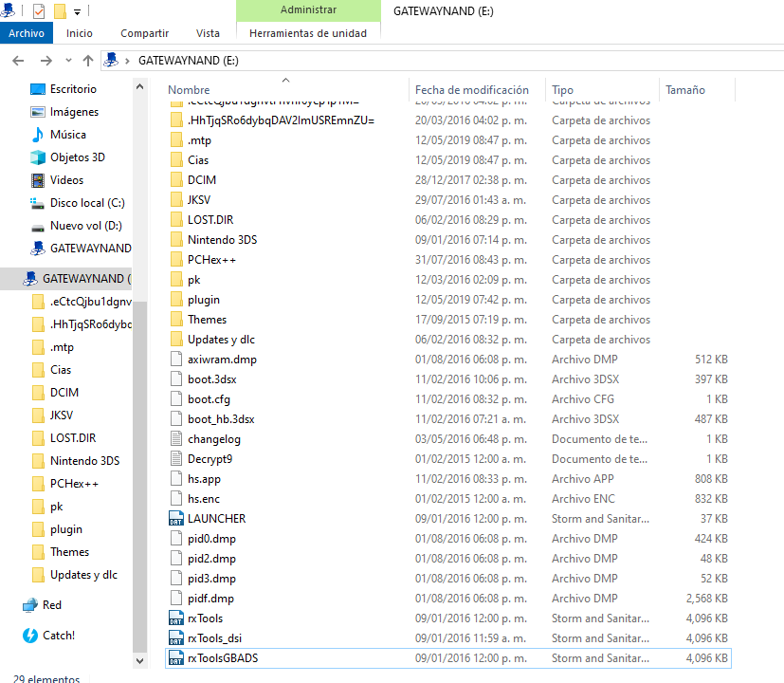Screen dimensions: 784x683
Task: Select the Nintendo 3DS folder icon in list
Action: pyautogui.click(x=176, y=240)
